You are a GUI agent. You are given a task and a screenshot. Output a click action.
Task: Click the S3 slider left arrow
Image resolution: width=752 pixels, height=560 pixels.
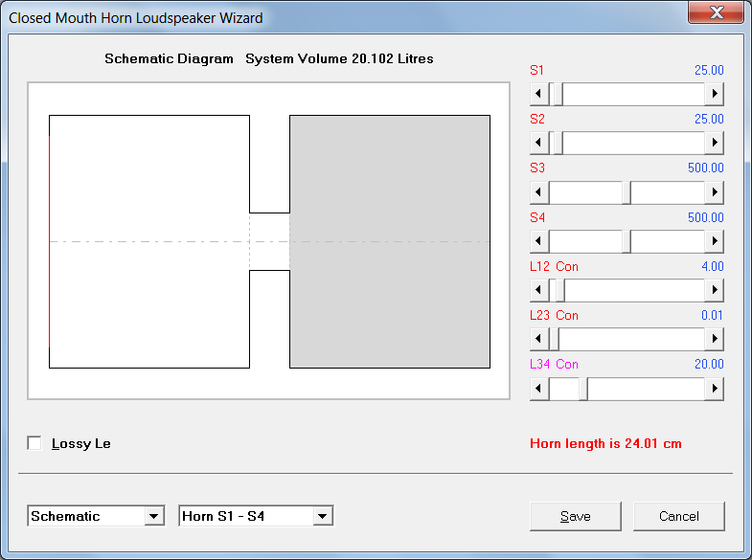point(539,192)
